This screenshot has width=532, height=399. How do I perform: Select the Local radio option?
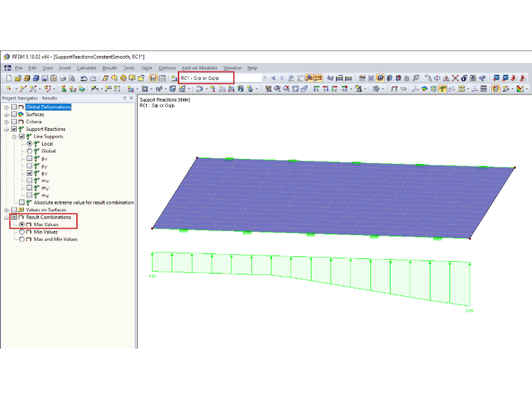coord(29,143)
